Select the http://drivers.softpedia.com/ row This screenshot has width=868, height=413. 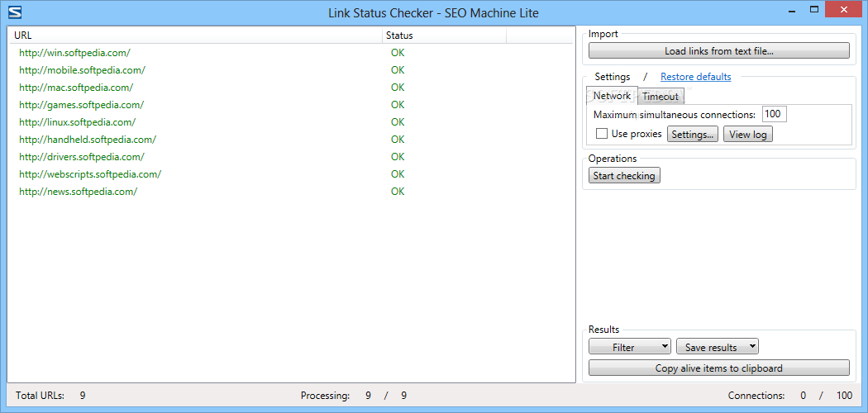pyautogui.click(x=291, y=156)
